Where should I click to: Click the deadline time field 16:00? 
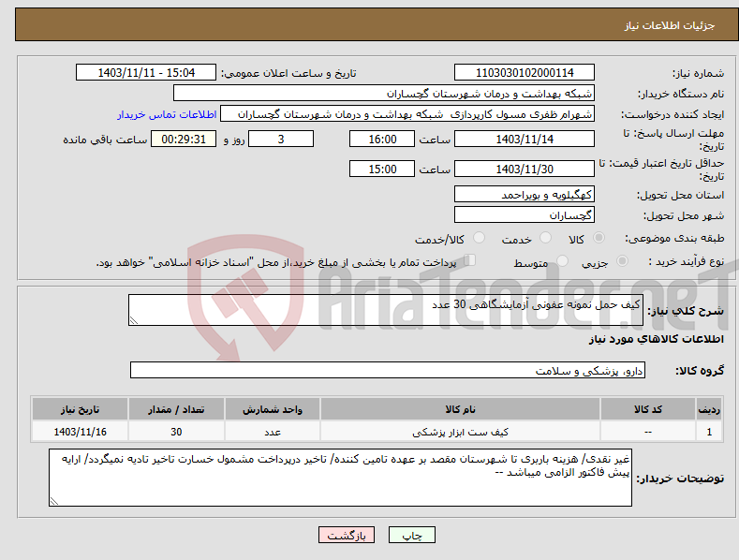382,139
